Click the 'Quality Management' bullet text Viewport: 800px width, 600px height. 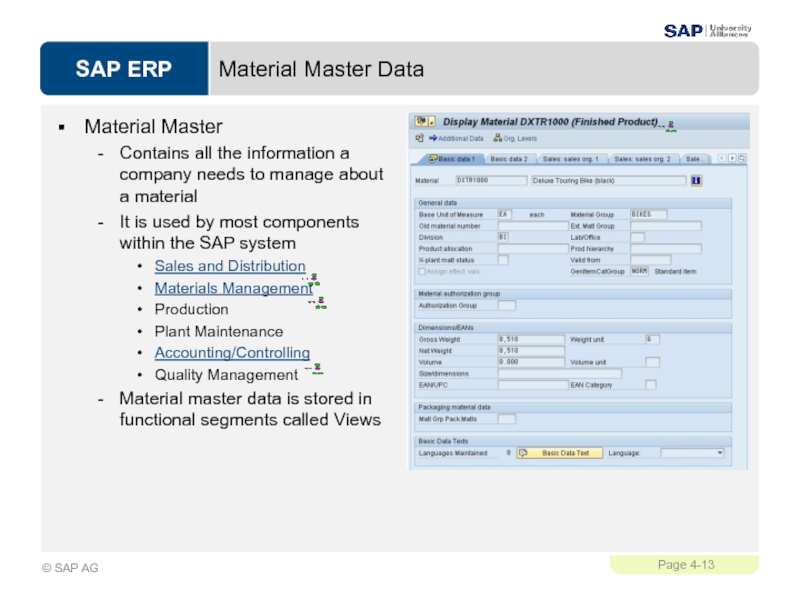click(227, 375)
